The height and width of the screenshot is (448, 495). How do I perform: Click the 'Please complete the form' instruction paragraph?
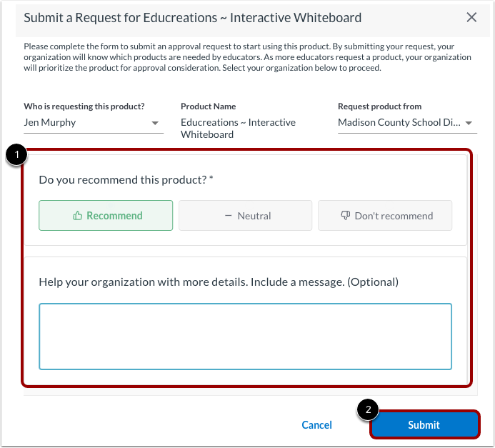[247, 57]
